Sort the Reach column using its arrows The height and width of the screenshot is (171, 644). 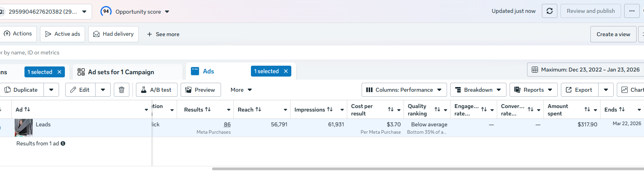tap(258, 110)
